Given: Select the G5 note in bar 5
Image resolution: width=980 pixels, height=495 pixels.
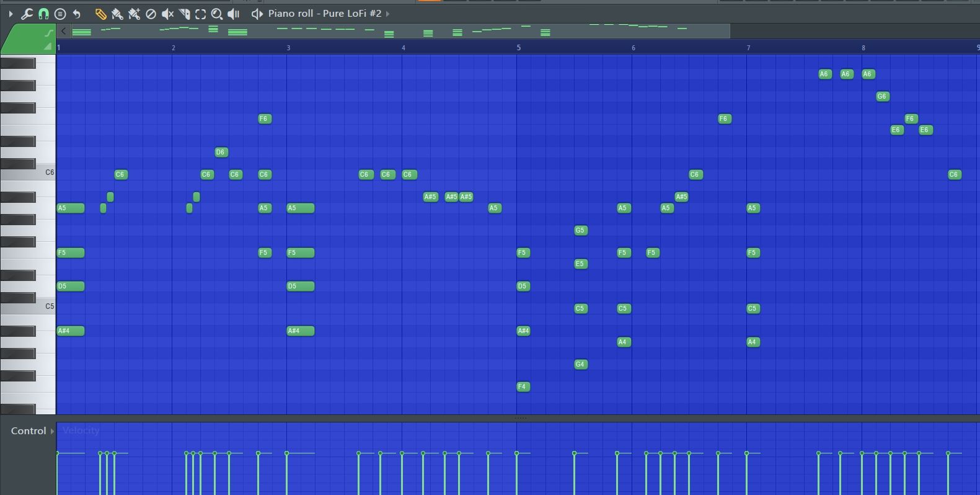Looking at the screenshot, I should point(581,230).
